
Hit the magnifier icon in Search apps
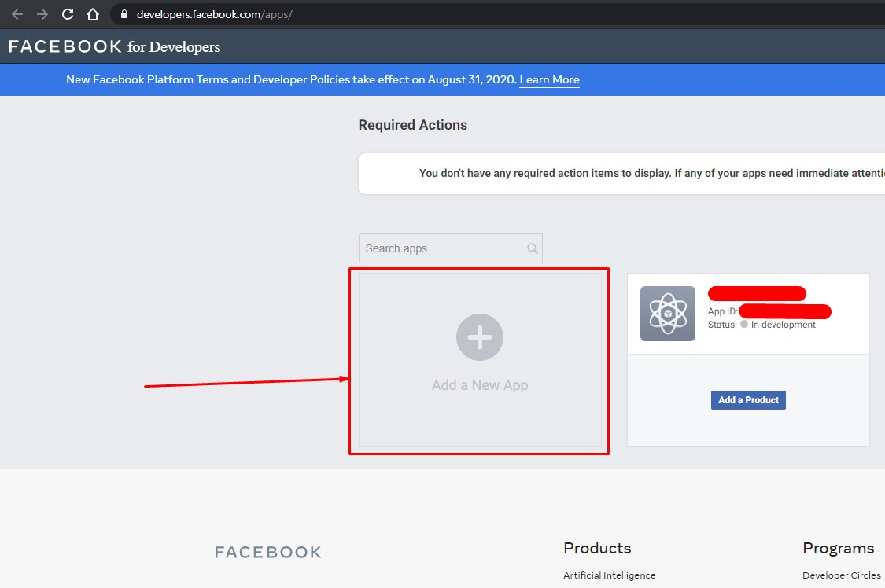533,248
